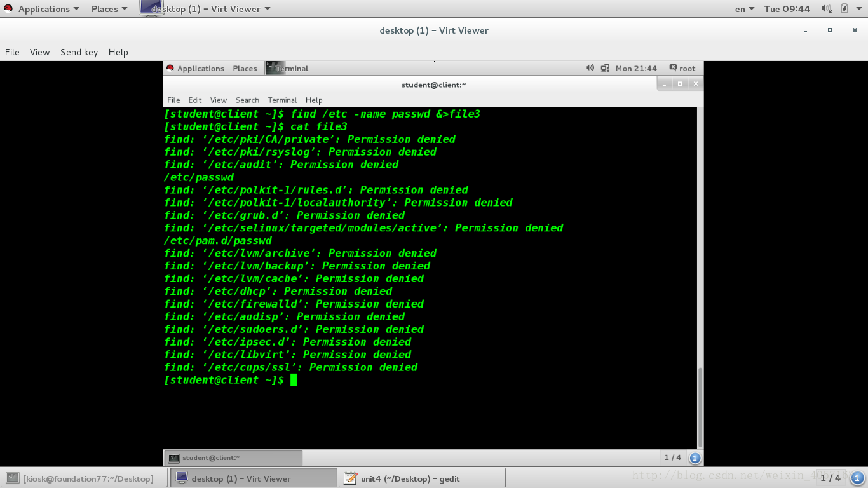868x488 pixels.
Task: Minimize the guest terminal window
Action: click(x=665, y=84)
